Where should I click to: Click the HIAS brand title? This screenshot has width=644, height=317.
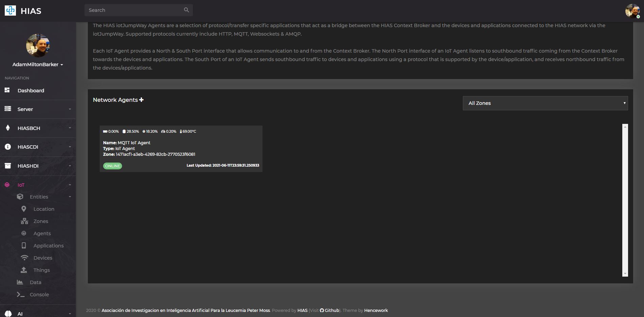tap(31, 11)
